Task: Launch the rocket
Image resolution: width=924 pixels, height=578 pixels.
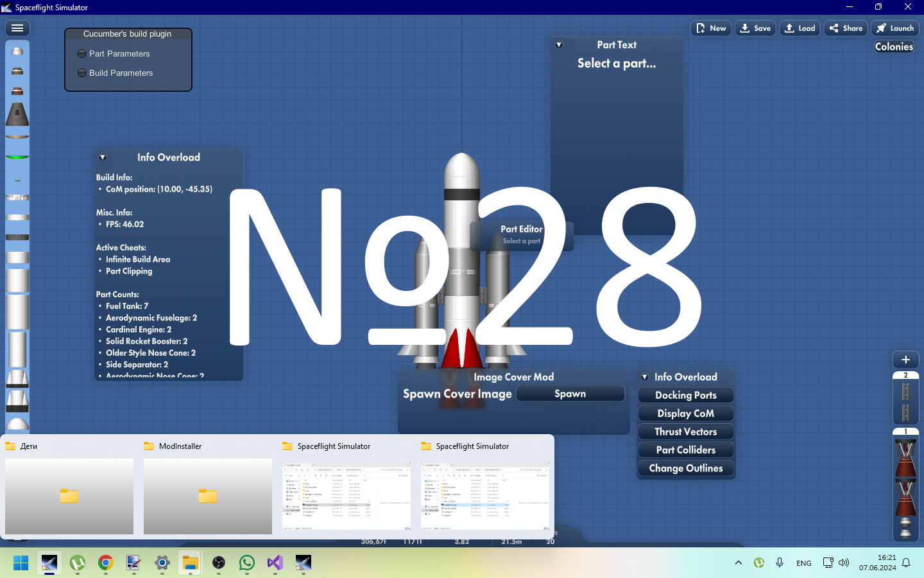Action: (x=895, y=28)
